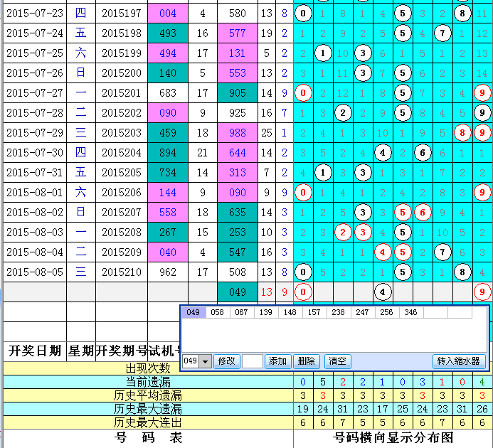Image resolution: width=493 pixels, height=448 pixels.
Task: Click the 当前遗漏 statistics row label
Action: [x=148, y=382]
